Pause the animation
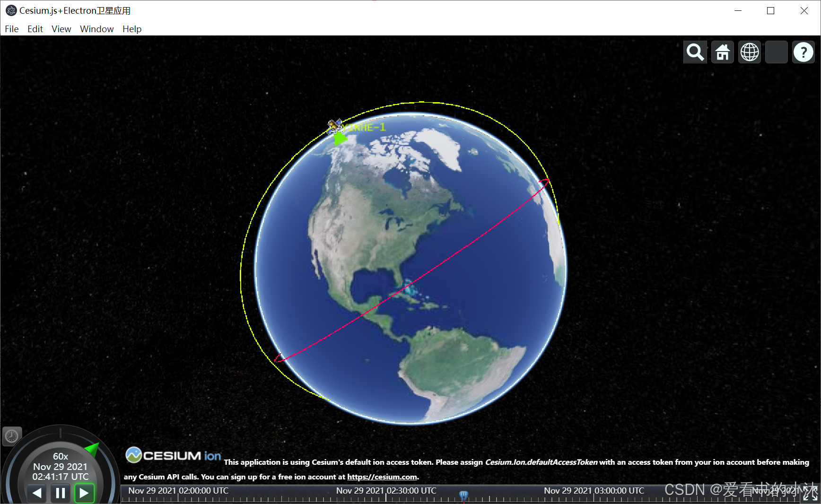Image resolution: width=821 pixels, height=504 pixels. tap(61, 493)
